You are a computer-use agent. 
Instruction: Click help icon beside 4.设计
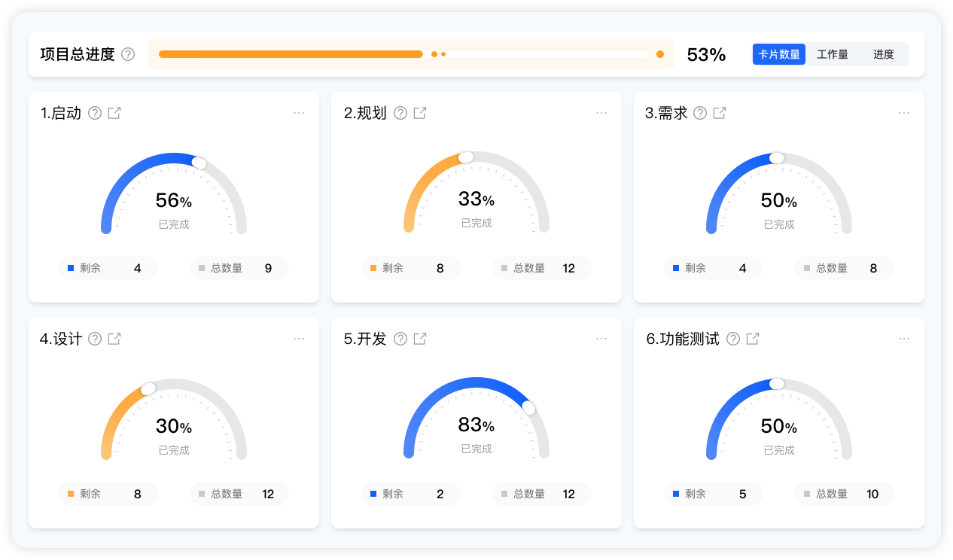(x=95, y=339)
